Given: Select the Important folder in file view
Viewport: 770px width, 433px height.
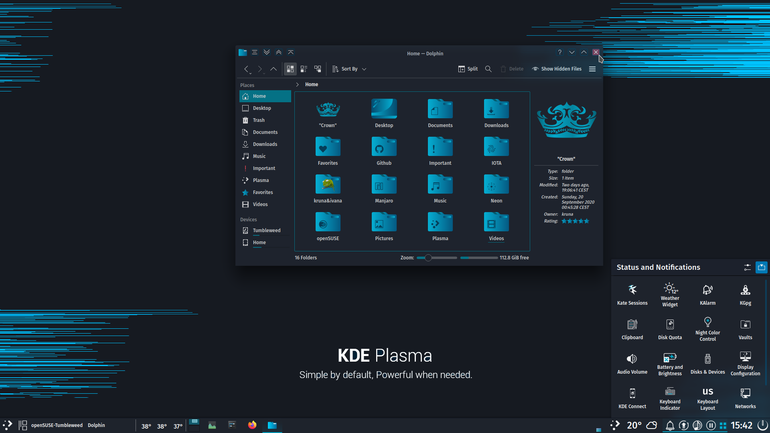Looking at the screenshot, I should pyautogui.click(x=440, y=151).
